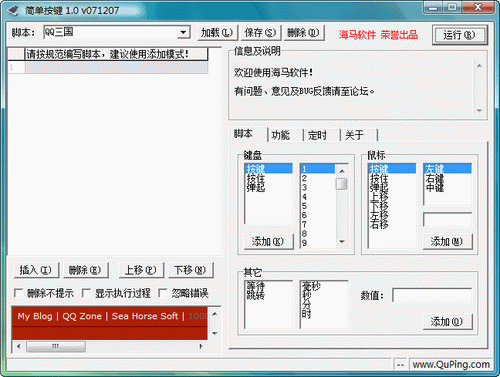Switch to the 功能 tab

tap(281, 135)
